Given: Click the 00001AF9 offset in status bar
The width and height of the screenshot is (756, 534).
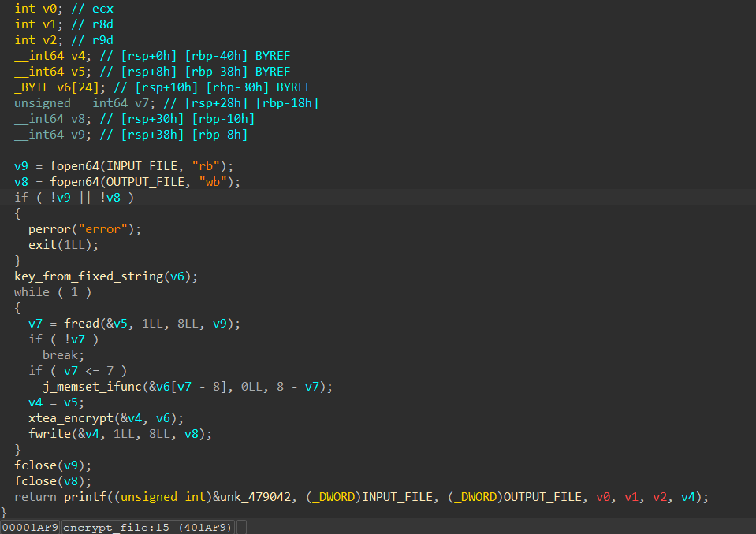Looking at the screenshot, I should tap(30, 527).
